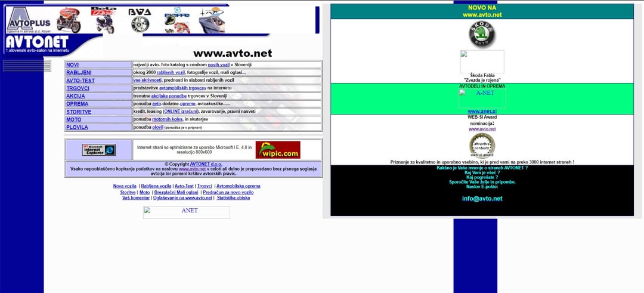Viewport: 644px width, 293px height.
Task: Click the AVTONET logo
Action: tap(38, 44)
